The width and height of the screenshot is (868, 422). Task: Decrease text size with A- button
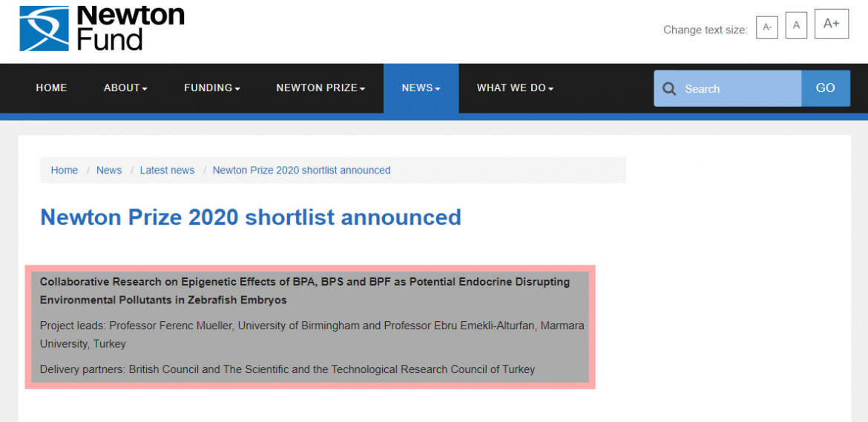coord(766,27)
